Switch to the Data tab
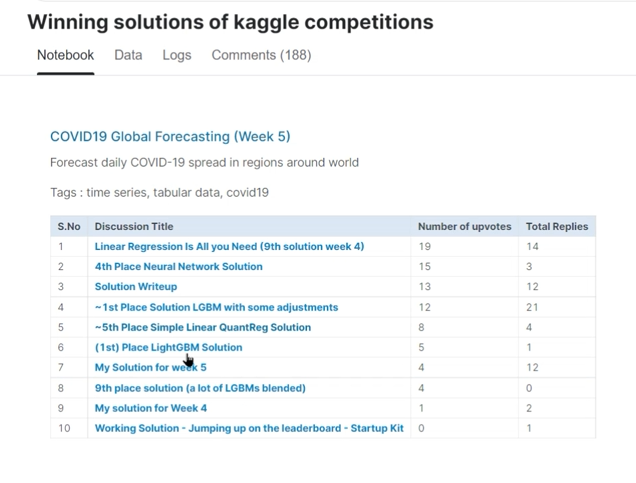This screenshot has height=483, width=636. (x=128, y=55)
